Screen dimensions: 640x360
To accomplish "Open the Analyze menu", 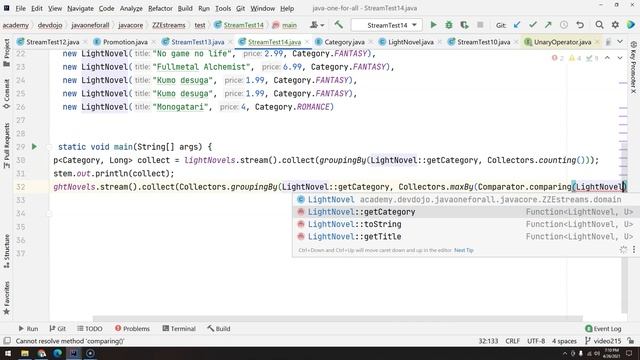I will point(131,8).
